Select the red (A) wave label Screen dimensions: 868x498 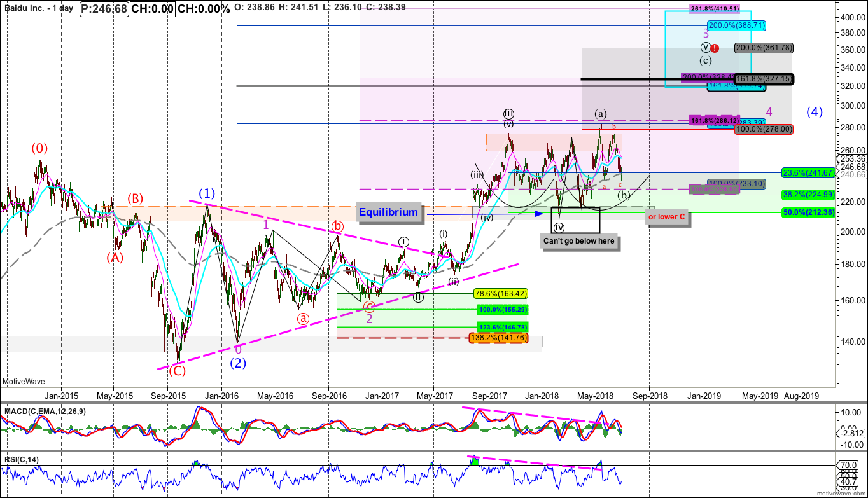(x=115, y=258)
